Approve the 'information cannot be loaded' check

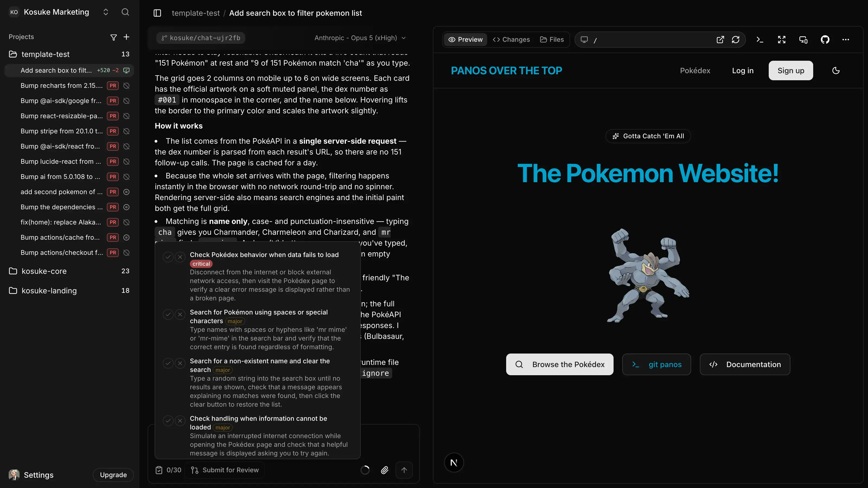tap(168, 421)
